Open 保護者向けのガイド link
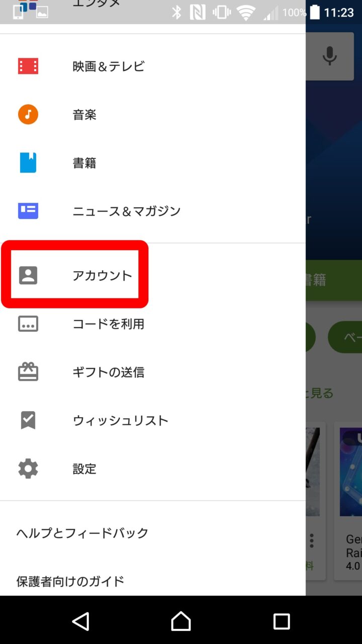Image resolution: width=362 pixels, height=644 pixels. click(x=70, y=581)
